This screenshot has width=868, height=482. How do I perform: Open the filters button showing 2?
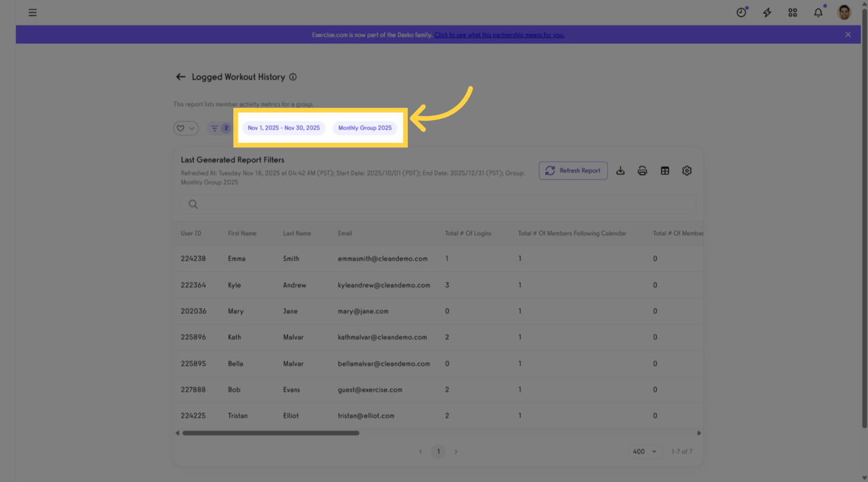coord(219,128)
